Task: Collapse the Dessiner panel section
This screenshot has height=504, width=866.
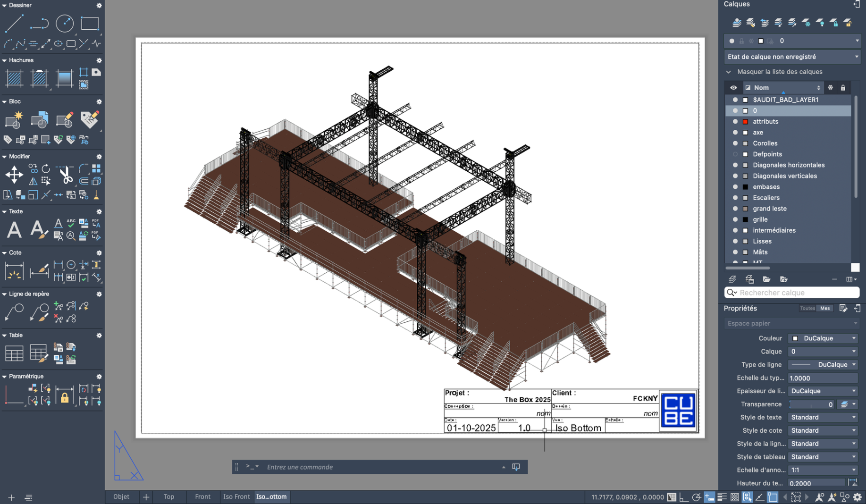Action: click(4, 5)
